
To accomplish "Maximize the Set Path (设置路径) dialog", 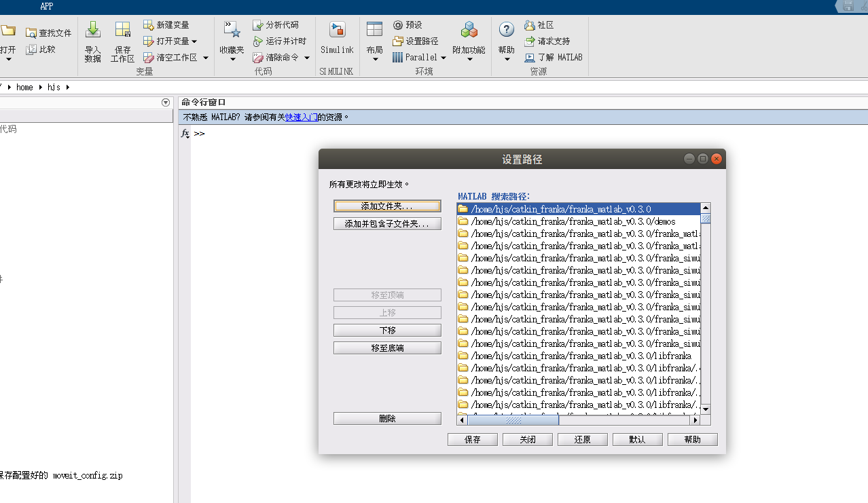I will pyautogui.click(x=703, y=159).
